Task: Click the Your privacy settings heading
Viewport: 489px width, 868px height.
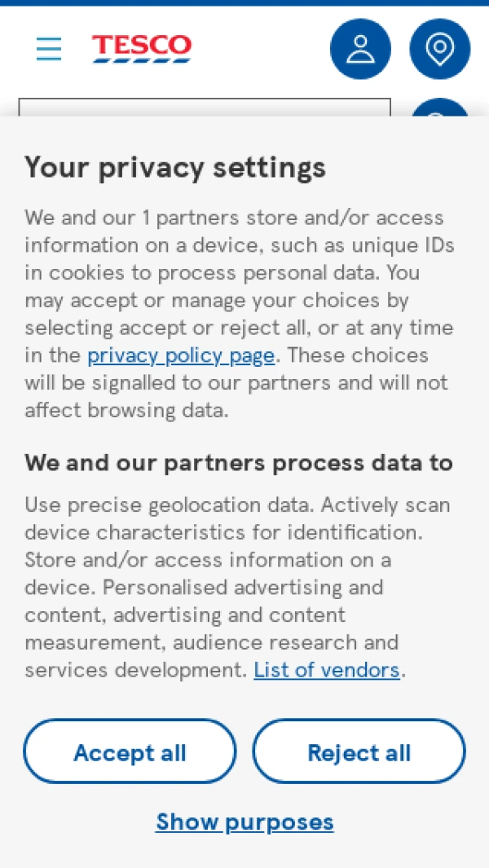Action: click(x=175, y=168)
